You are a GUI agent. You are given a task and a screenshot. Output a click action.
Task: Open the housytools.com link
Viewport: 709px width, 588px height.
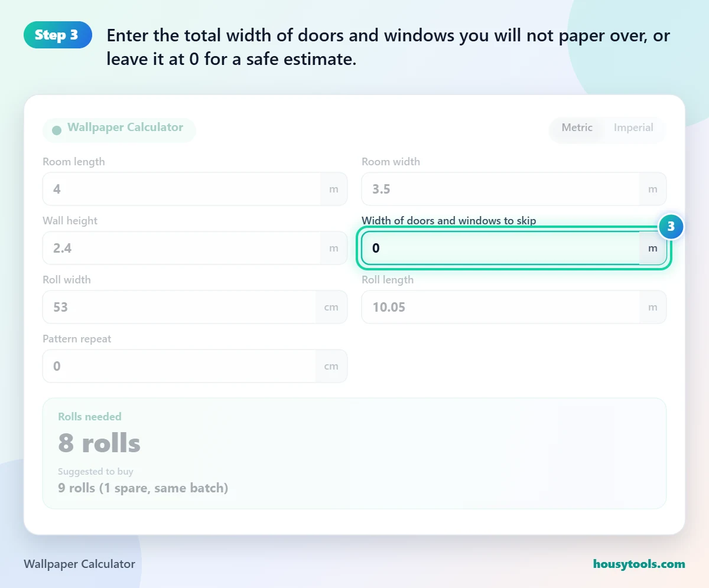(639, 564)
